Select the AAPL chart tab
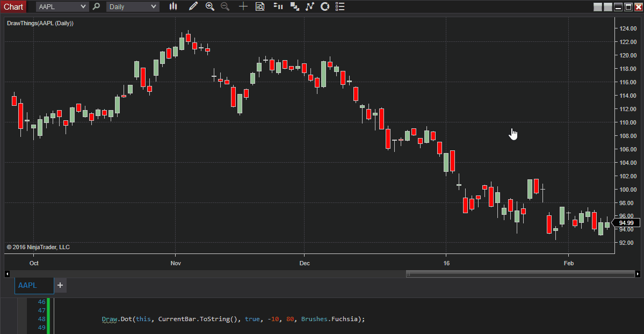This screenshot has height=334, width=644. (34, 286)
